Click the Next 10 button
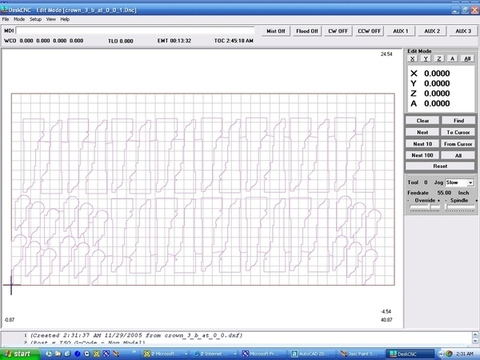Viewport: 480px width, 360px height. (422, 144)
